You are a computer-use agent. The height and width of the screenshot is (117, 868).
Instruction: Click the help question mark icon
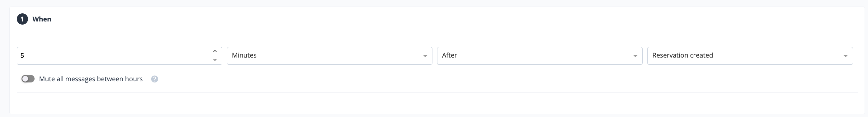[x=154, y=79]
